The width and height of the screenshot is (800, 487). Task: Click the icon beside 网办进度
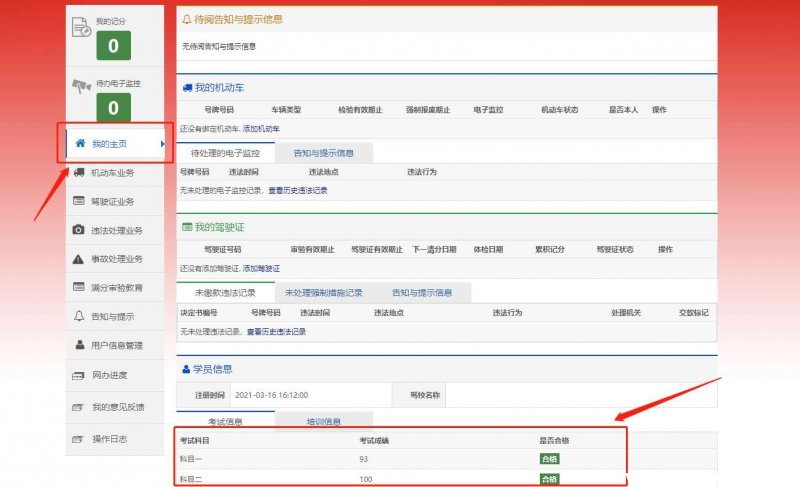coord(79,376)
